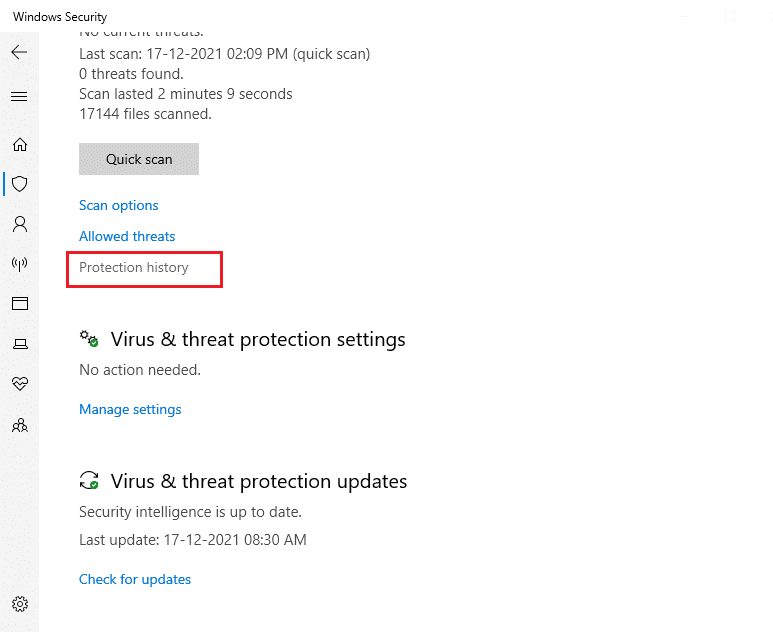Open the Scan options link
This screenshot has height=634, width=773.
point(119,205)
